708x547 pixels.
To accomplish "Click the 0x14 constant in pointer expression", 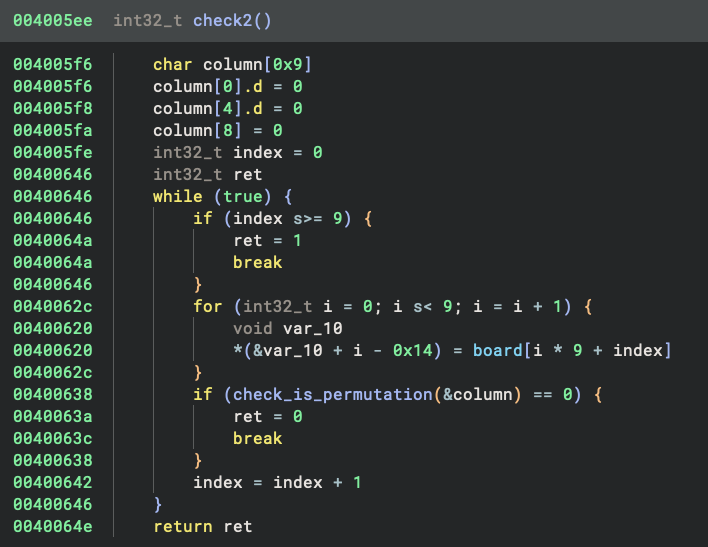I will (x=412, y=351).
